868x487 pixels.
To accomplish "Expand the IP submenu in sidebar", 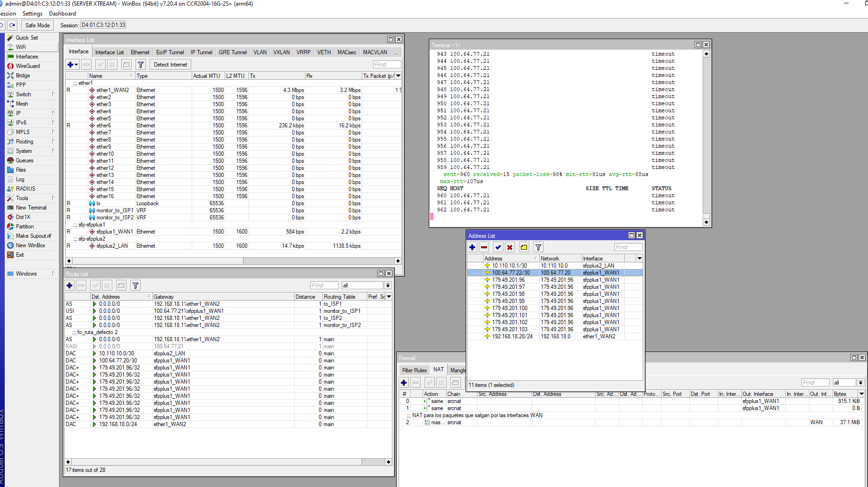I will coord(18,113).
